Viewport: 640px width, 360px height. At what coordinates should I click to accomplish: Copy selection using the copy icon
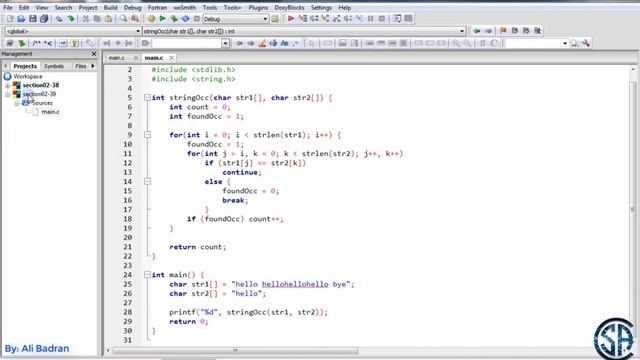[97, 19]
